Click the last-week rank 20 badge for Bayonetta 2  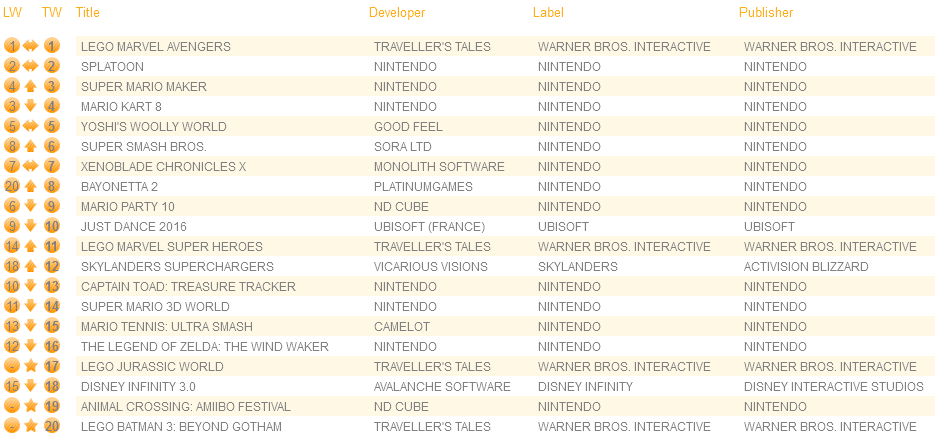[12, 186]
